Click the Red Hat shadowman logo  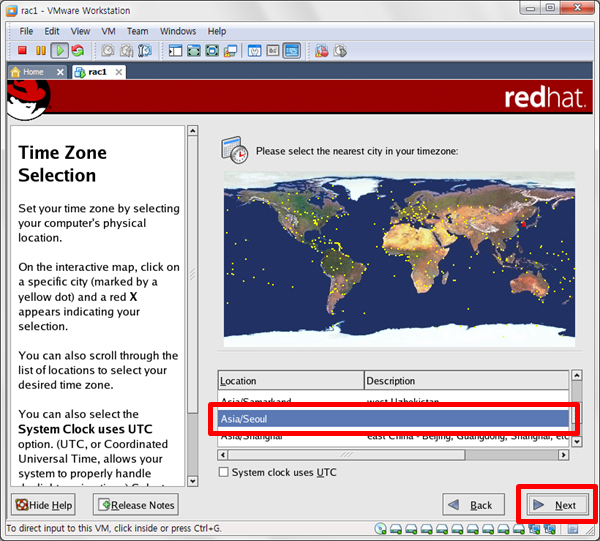point(28,99)
